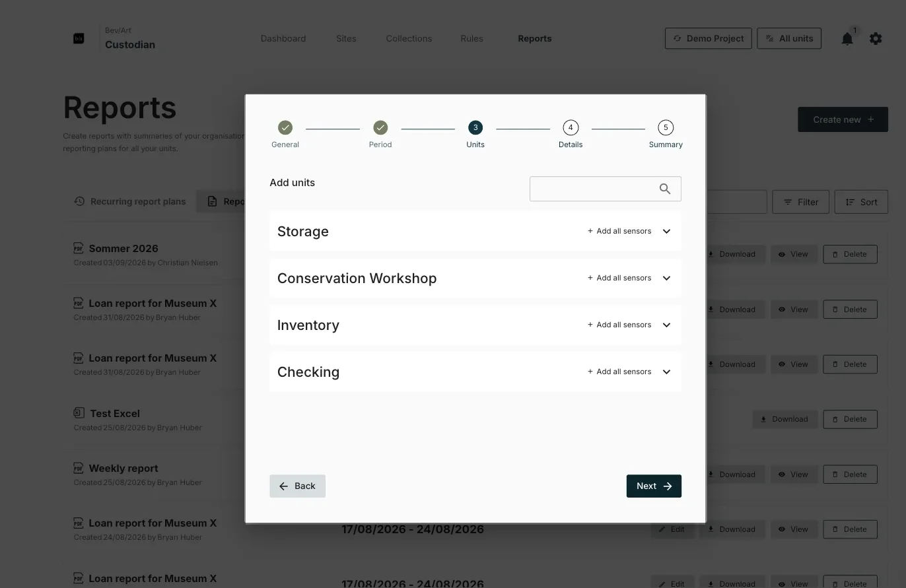Open the Dashboard nav item
The height and width of the screenshot is (588, 906).
tap(283, 39)
